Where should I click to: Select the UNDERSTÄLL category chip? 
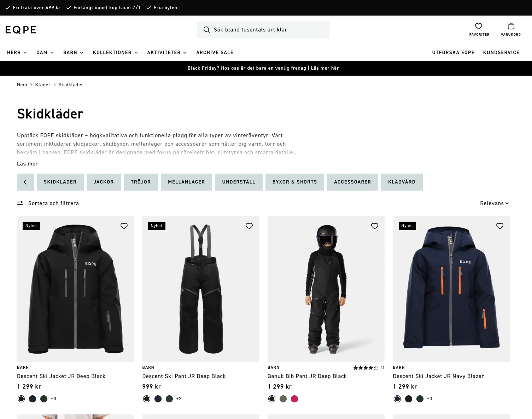tap(239, 182)
